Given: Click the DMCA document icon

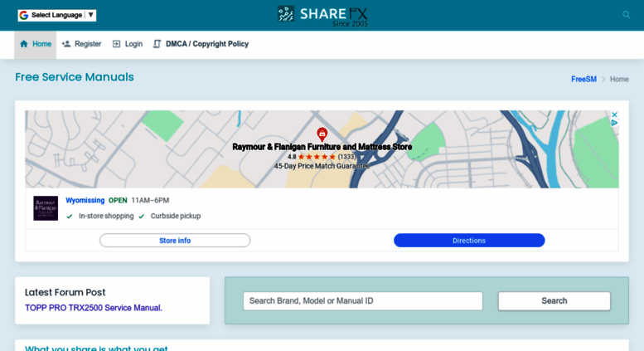Looking at the screenshot, I should pos(157,44).
